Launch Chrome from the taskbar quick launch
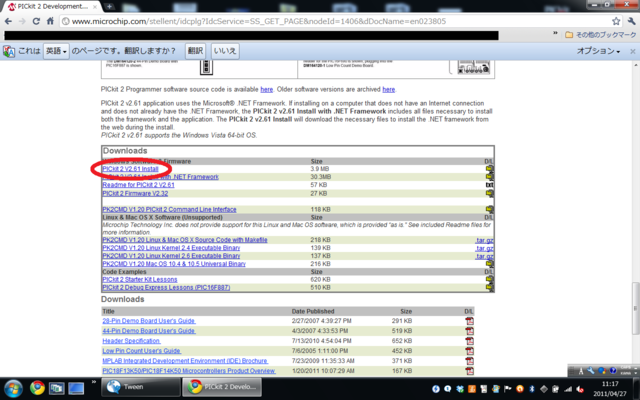The width and height of the screenshot is (640, 400). click(x=37, y=388)
